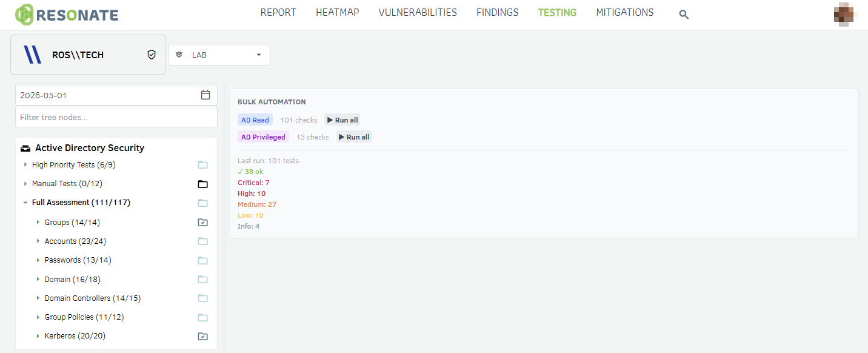Focus the Filter tree nodes field
Image resolution: width=868 pixels, height=353 pixels.
click(116, 117)
